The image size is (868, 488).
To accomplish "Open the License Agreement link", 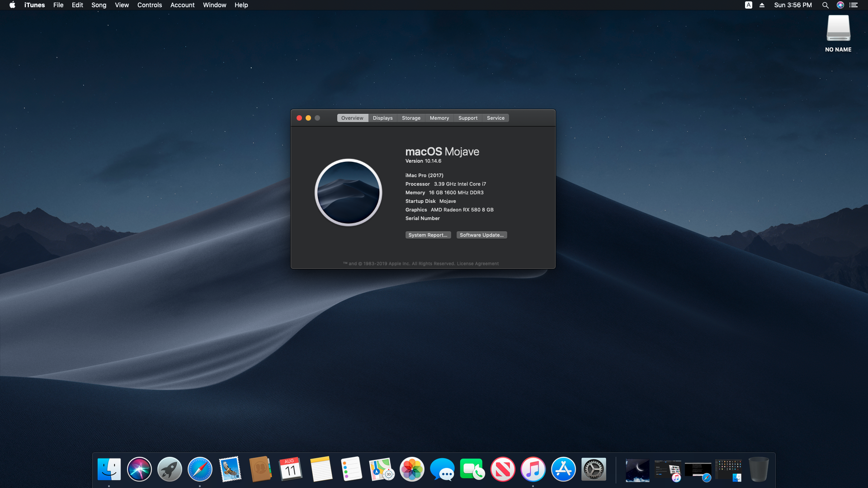I will click(x=477, y=263).
